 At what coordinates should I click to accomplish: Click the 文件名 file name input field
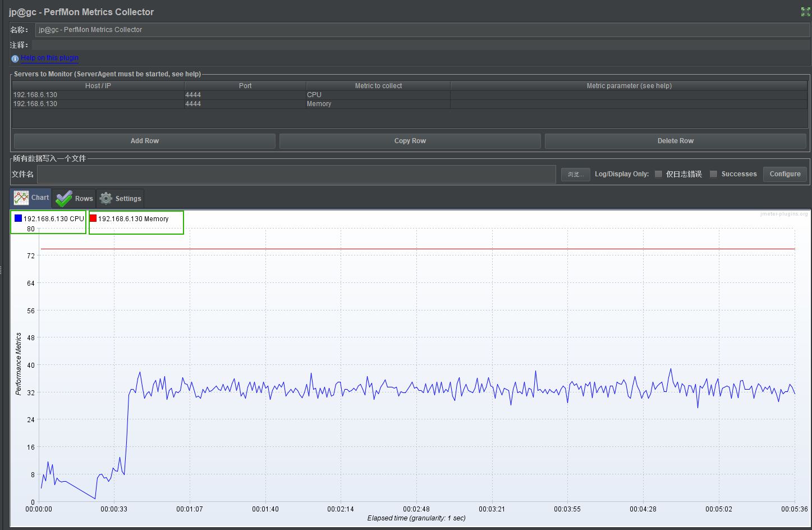[x=296, y=174]
